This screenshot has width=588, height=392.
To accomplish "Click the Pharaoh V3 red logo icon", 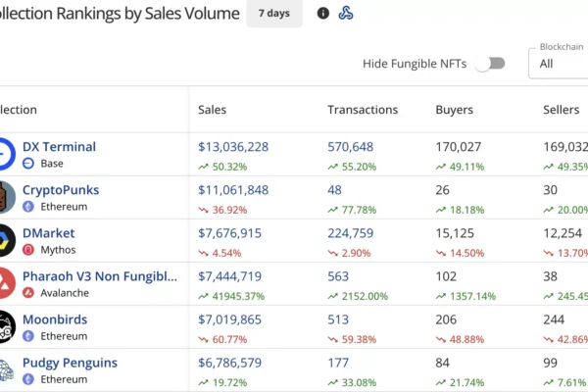I will coord(5,283).
